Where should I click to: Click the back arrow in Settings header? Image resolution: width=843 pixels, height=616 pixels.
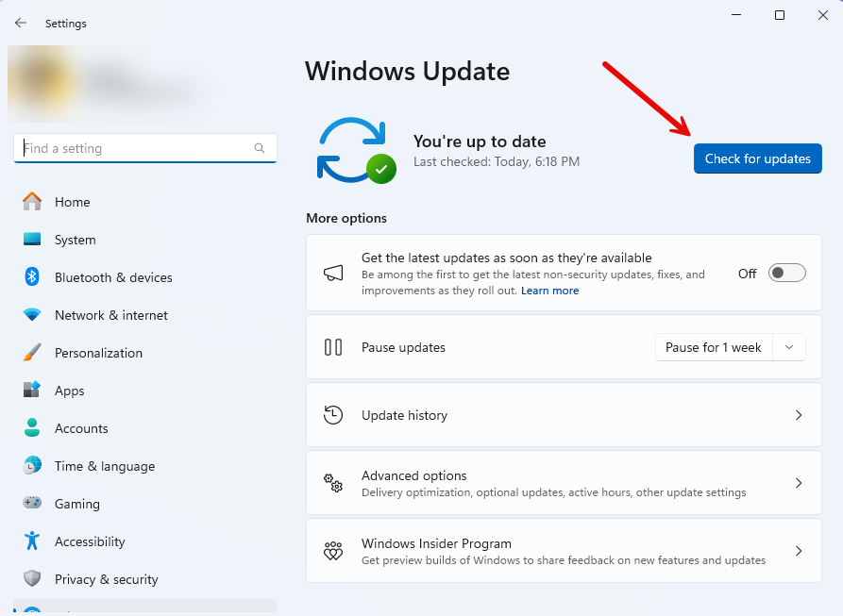(x=21, y=23)
